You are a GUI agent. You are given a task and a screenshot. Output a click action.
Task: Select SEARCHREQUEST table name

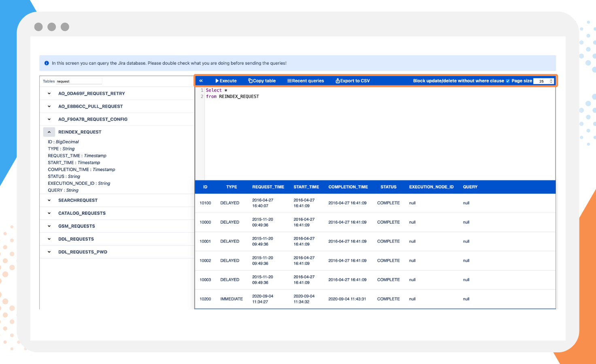pos(78,200)
